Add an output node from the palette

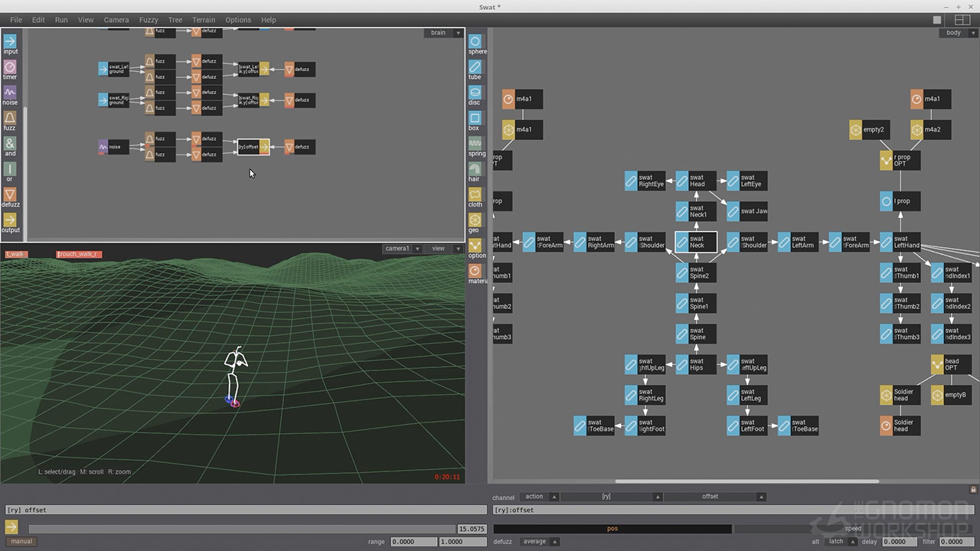coord(10,220)
